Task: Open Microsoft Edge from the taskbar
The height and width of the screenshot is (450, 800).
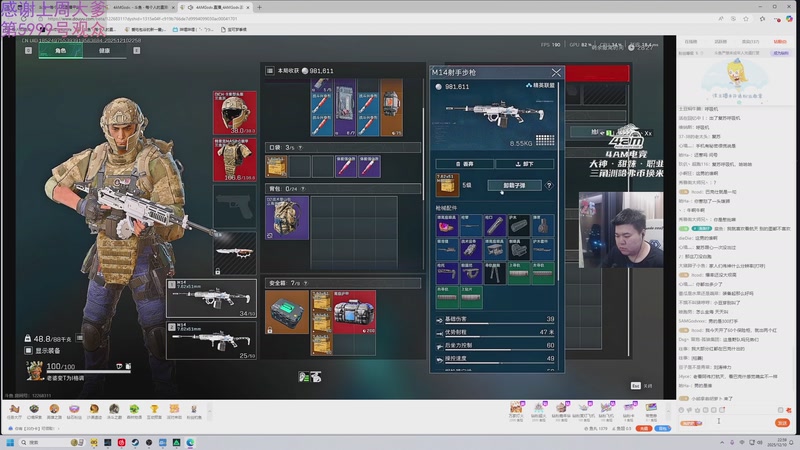Action: pyautogui.click(x=190, y=442)
